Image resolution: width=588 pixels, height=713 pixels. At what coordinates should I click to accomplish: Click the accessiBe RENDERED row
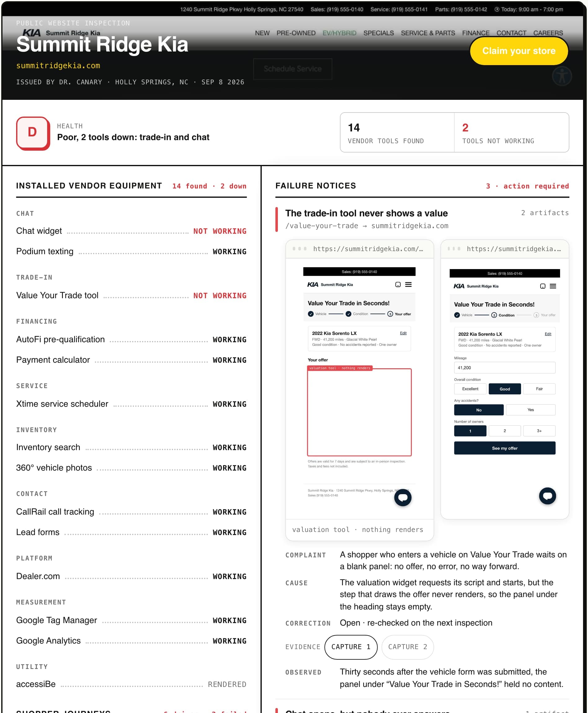coord(131,684)
